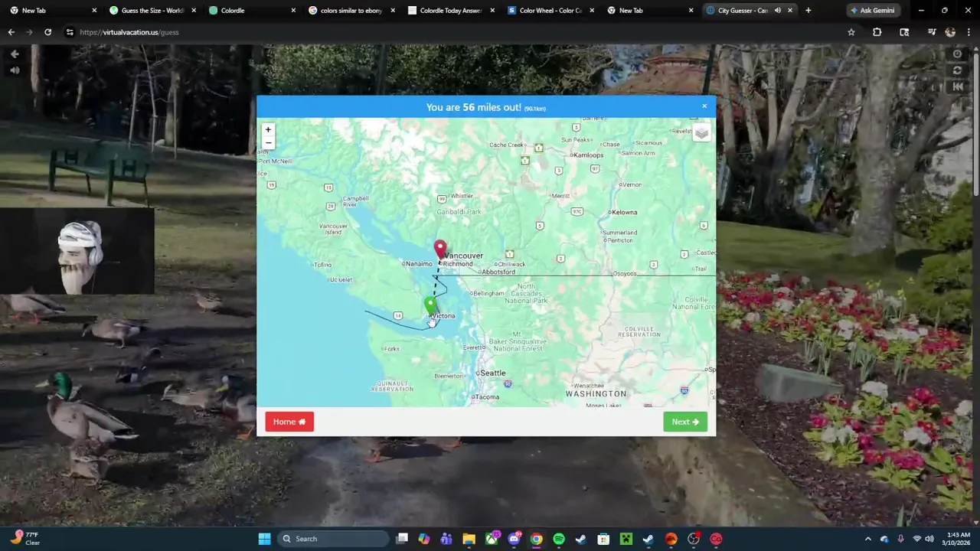
Task: Open Spotify on taskbar
Action: tap(559, 539)
